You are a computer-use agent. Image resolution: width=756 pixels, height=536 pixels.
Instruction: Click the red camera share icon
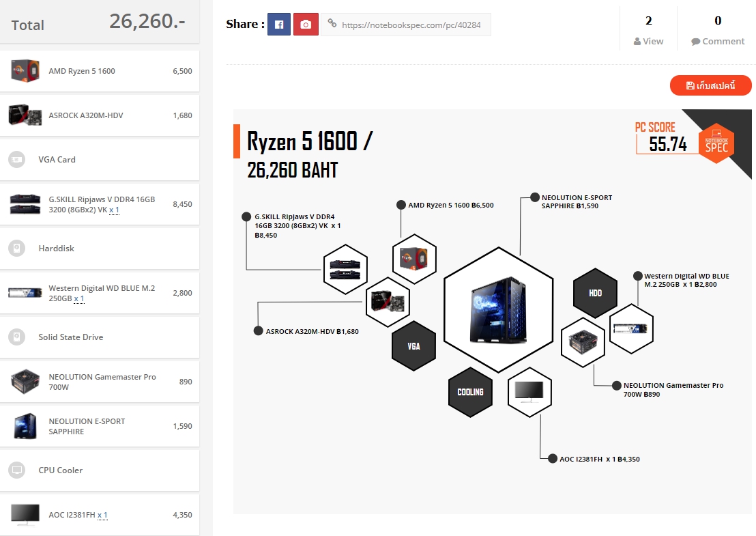pos(306,25)
